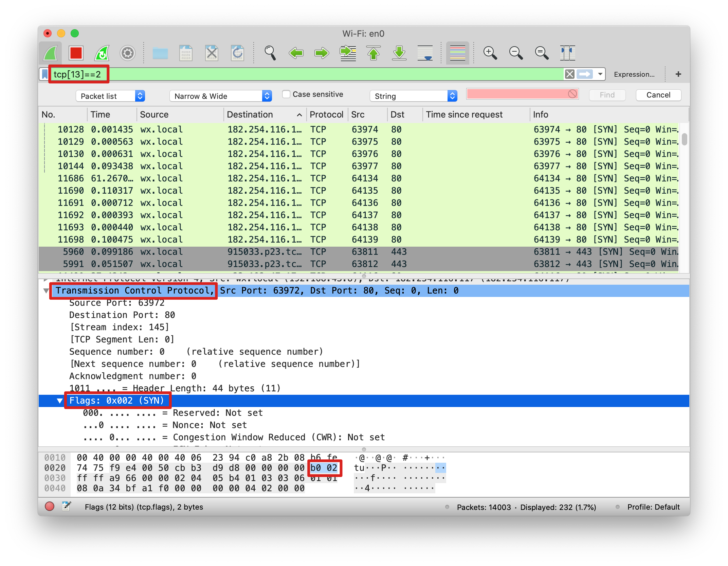This screenshot has width=728, height=566.
Task: Click the highlighted b0 02 hex bytes
Action: pyautogui.click(x=324, y=468)
